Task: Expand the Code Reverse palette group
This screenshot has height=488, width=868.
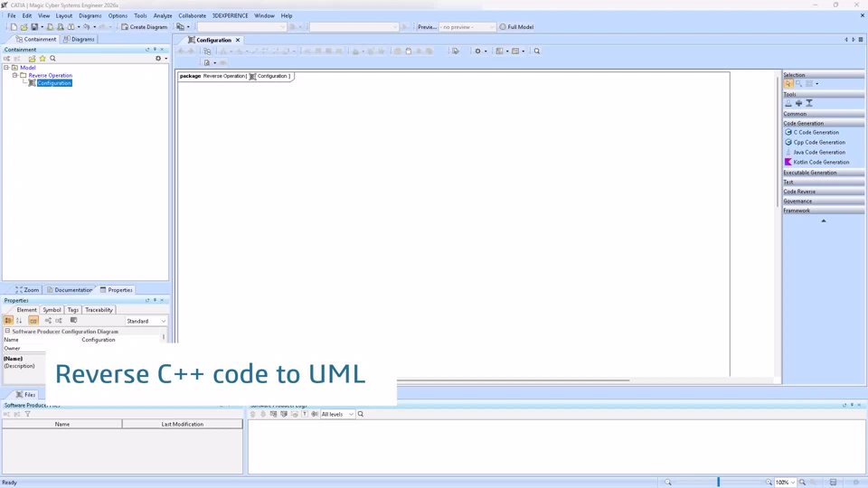Action: (823, 191)
